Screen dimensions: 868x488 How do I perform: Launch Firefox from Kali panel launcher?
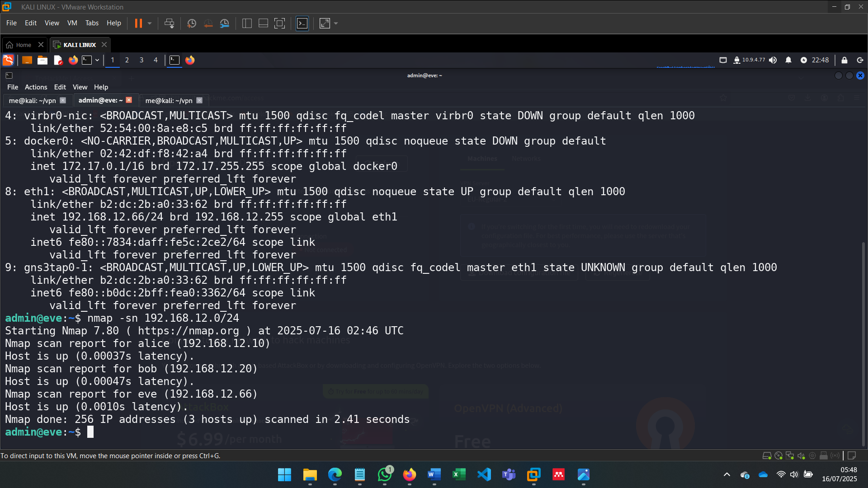(73, 60)
